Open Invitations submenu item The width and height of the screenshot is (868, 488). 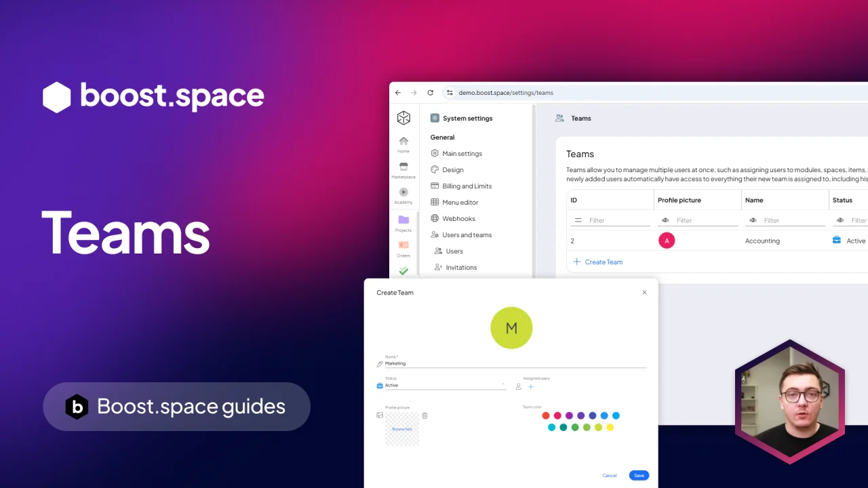coord(456,268)
